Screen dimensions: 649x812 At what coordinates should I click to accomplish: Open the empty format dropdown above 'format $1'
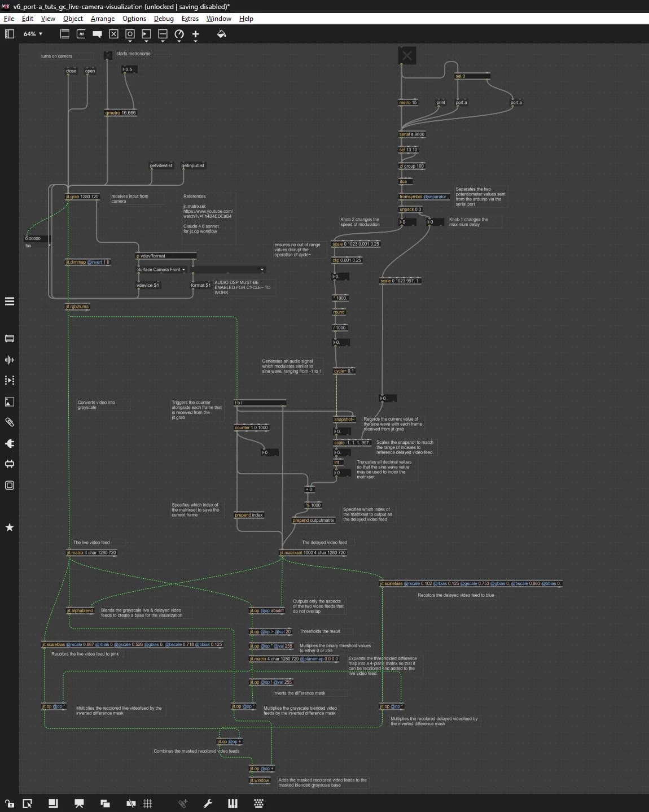point(229,269)
